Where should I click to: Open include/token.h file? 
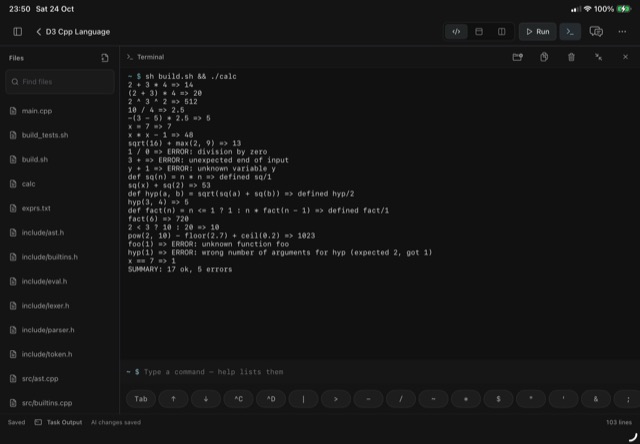60,354
